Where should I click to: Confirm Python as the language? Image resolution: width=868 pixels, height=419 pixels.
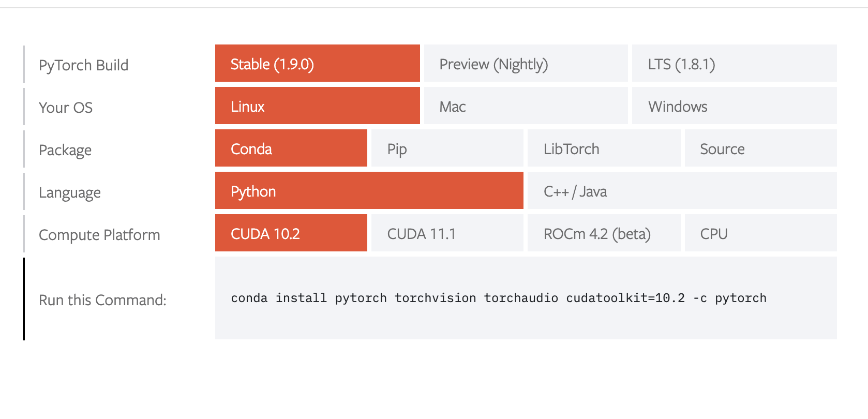point(368,191)
